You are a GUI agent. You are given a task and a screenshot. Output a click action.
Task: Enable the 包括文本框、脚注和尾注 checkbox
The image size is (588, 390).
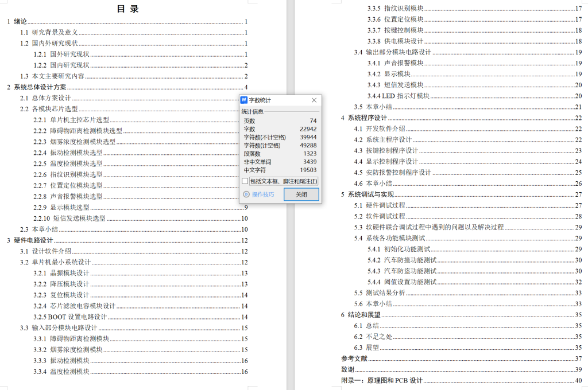click(x=245, y=181)
